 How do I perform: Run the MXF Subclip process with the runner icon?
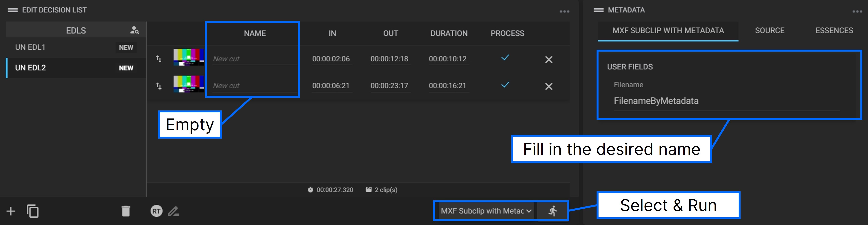coord(552,211)
